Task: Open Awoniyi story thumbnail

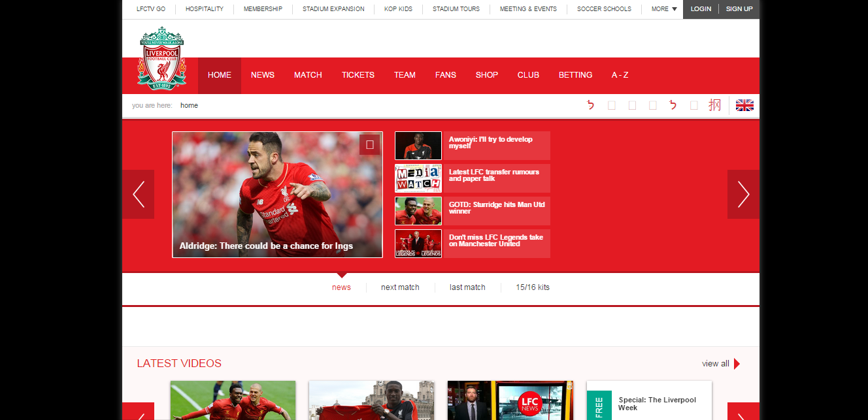Action: 418,146
